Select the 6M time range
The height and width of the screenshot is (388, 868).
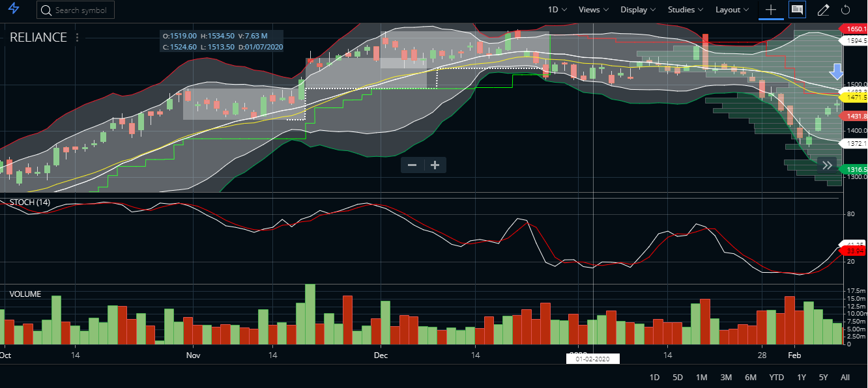point(751,378)
